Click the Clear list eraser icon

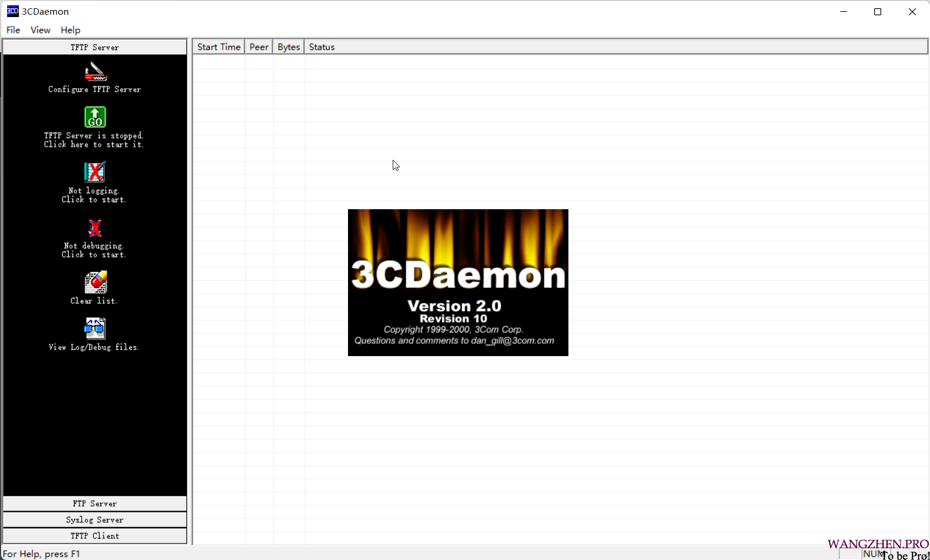[95, 282]
